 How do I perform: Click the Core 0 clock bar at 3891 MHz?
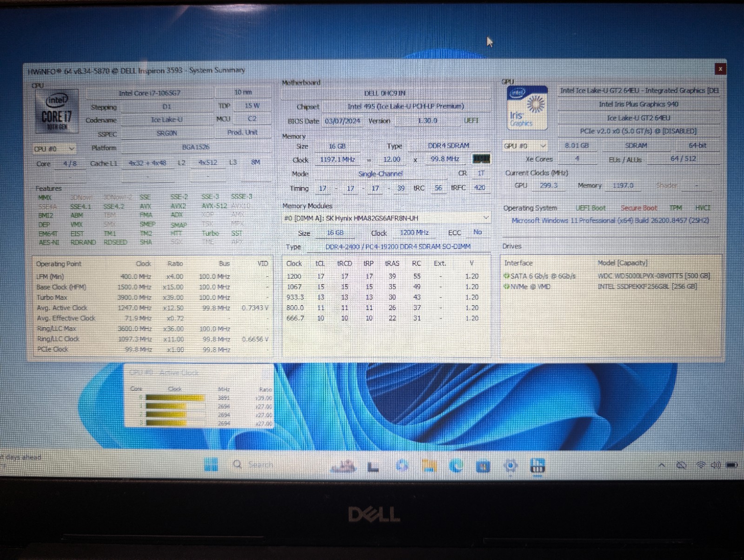click(x=174, y=398)
